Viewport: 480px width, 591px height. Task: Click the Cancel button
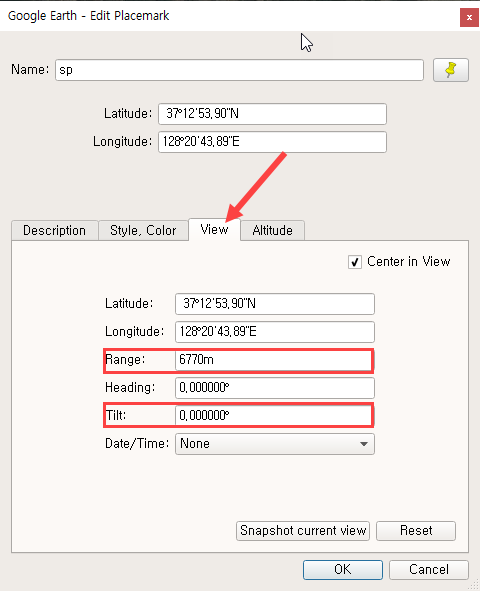429,570
